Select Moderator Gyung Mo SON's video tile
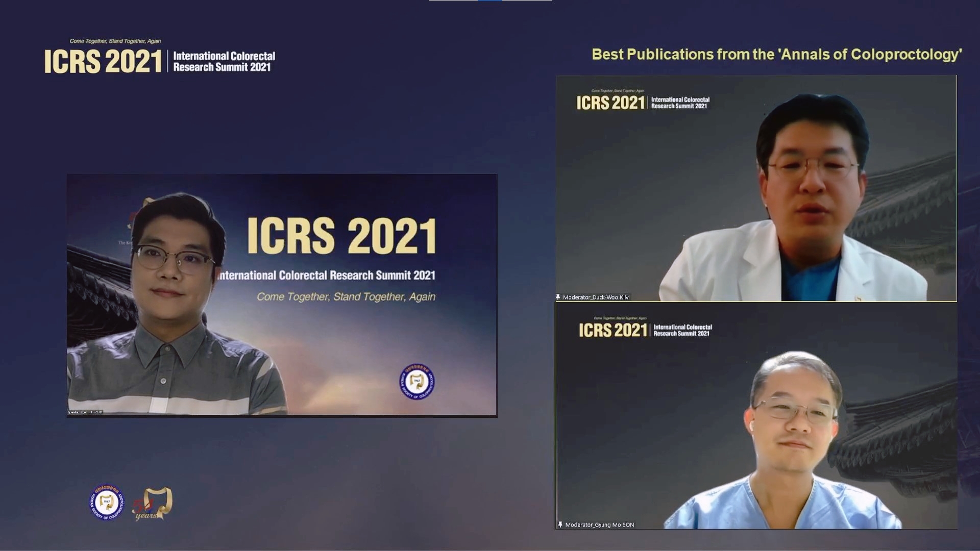Image resolution: width=980 pixels, height=551 pixels. point(756,416)
